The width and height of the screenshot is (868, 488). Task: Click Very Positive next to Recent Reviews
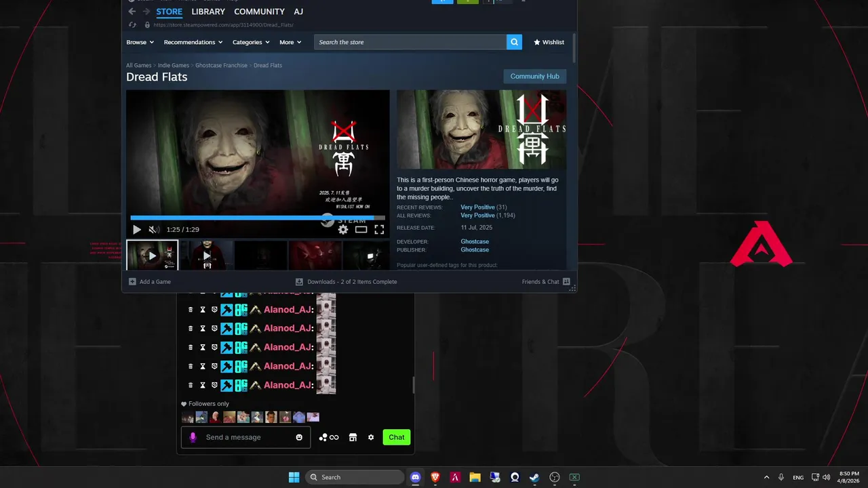478,207
